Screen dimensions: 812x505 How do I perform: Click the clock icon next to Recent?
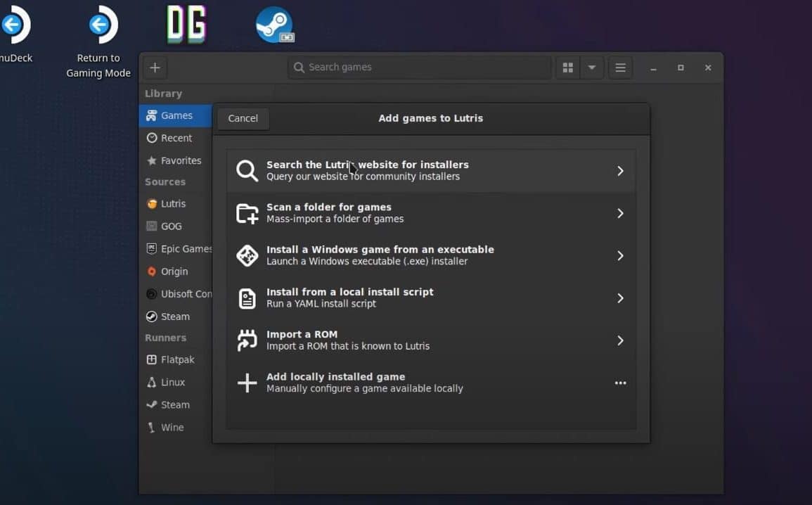click(152, 138)
